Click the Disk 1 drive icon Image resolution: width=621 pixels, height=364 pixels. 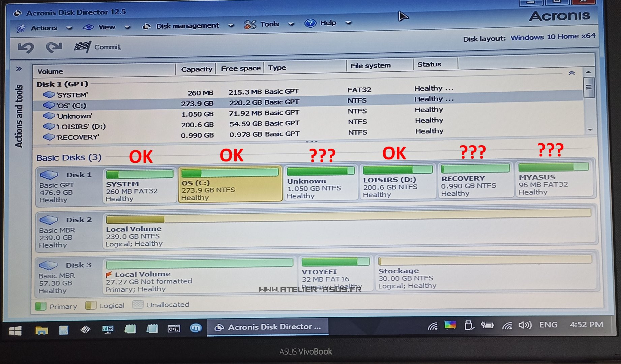(x=49, y=175)
